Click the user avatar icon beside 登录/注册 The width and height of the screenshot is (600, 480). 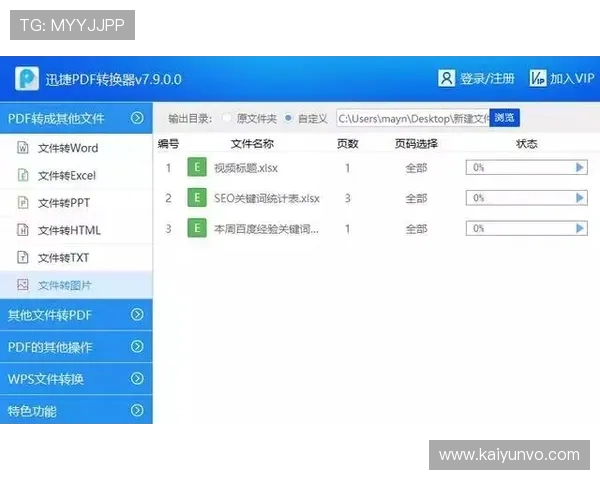click(x=446, y=78)
